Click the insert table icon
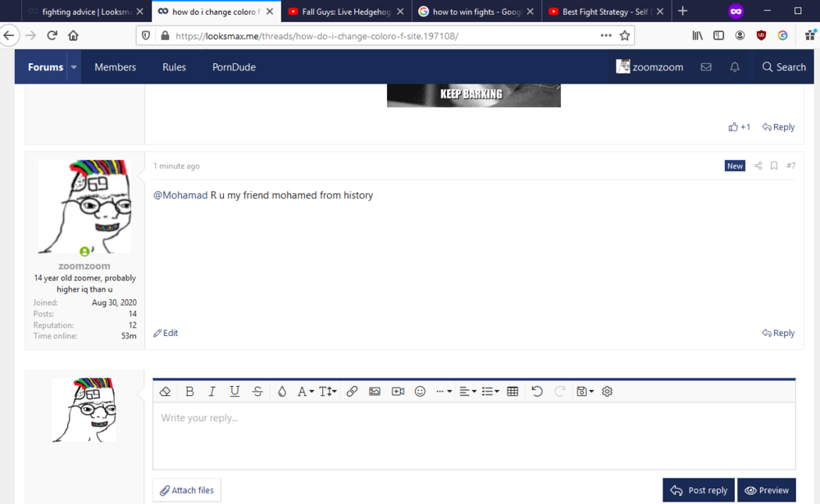Image resolution: width=820 pixels, height=504 pixels. 512,391
